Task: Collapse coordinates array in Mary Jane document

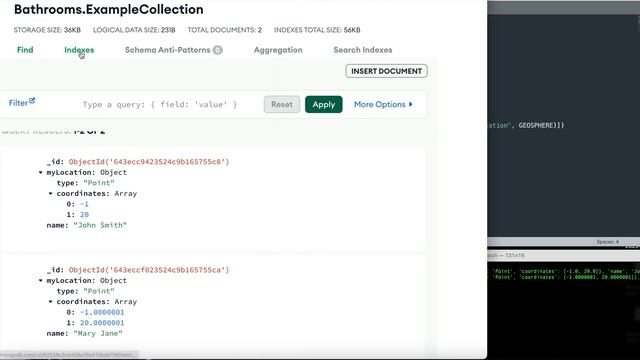Action: pos(51,302)
